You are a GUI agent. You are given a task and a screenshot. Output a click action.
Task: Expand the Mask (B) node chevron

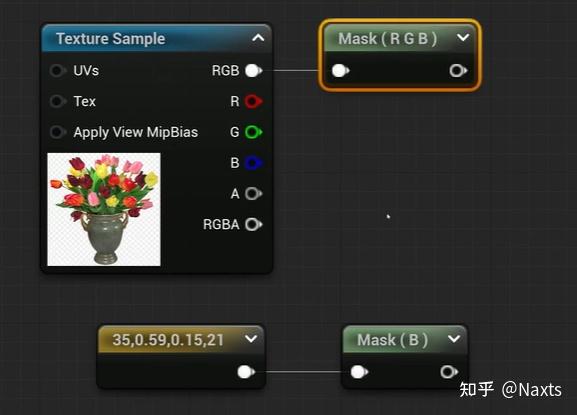454,339
